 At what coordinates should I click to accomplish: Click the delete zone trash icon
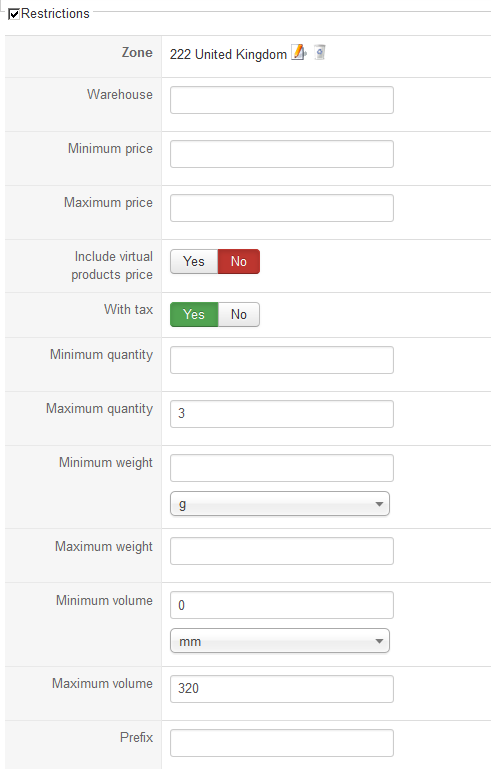point(320,52)
